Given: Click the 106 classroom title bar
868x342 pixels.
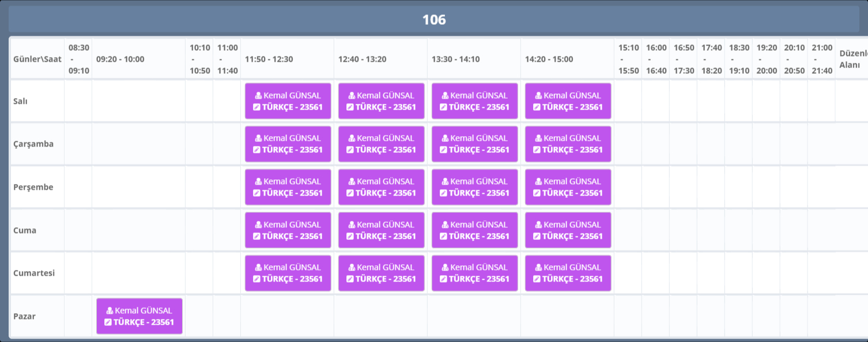Looking at the screenshot, I should pos(434,20).
